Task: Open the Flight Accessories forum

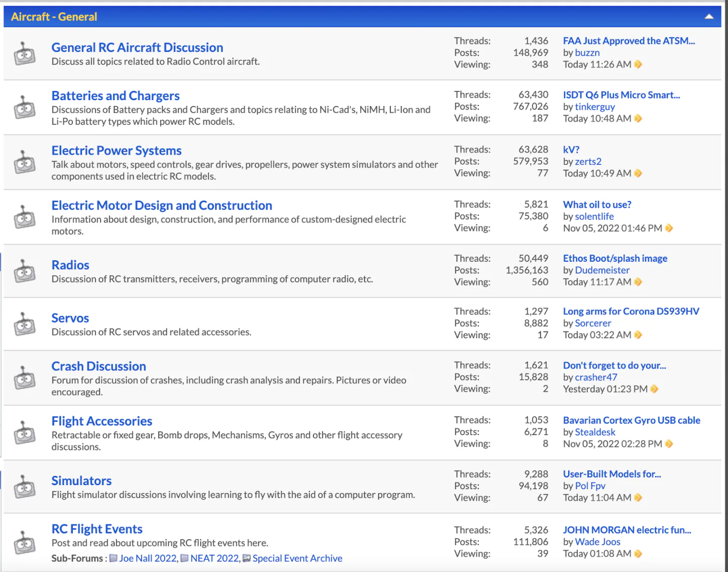Action: tap(102, 421)
